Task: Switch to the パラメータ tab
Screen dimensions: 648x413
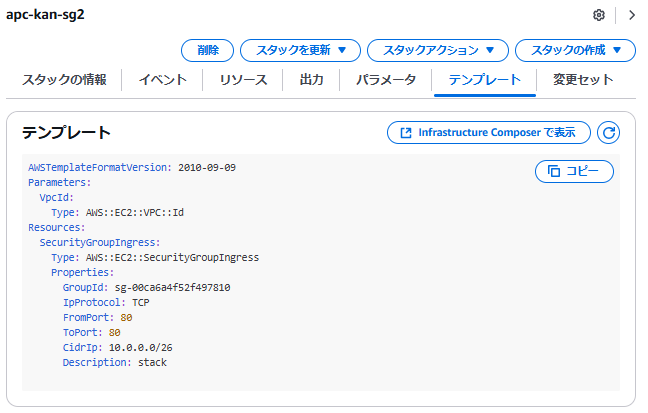Action: click(x=386, y=79)
